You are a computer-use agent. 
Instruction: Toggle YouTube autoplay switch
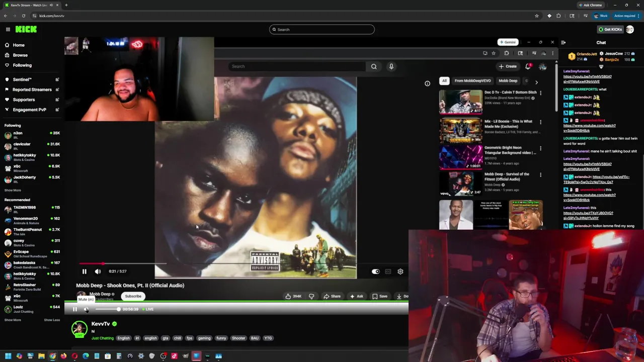pos(375,271)
